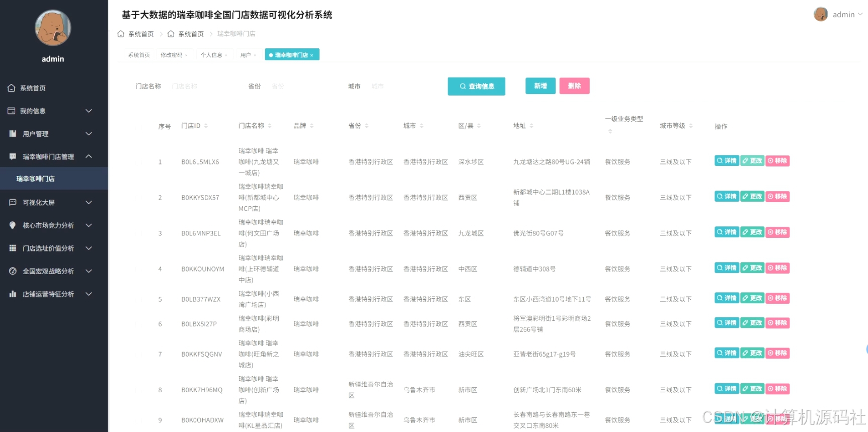Sort table by 一级业务类型 column

[610, 131]
